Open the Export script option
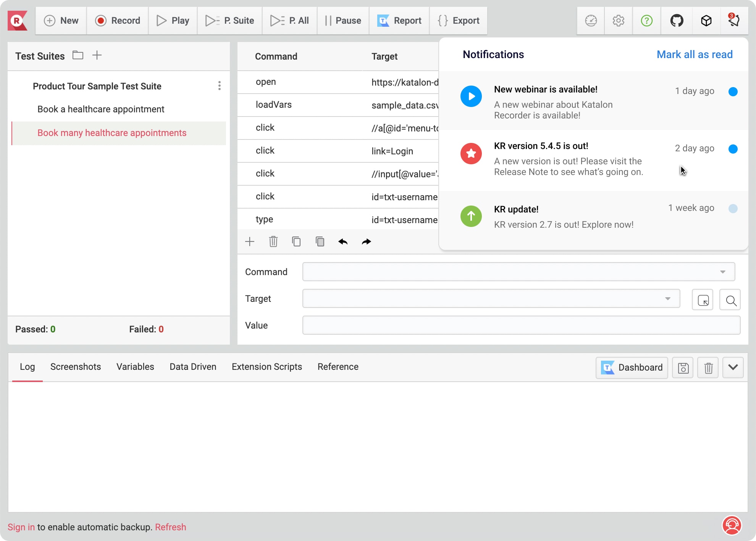This screenshot has height=541, width=756. point(459,21)
